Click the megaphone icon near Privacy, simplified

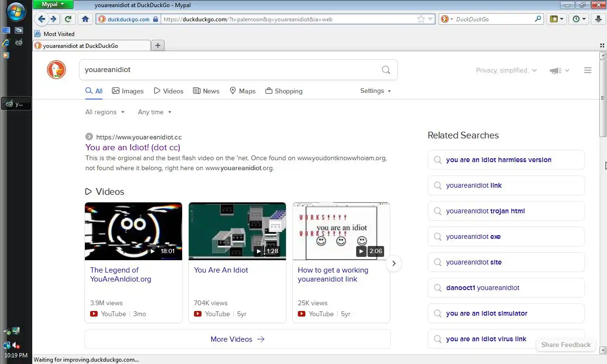pyautogui.click(x=555, y=70)
